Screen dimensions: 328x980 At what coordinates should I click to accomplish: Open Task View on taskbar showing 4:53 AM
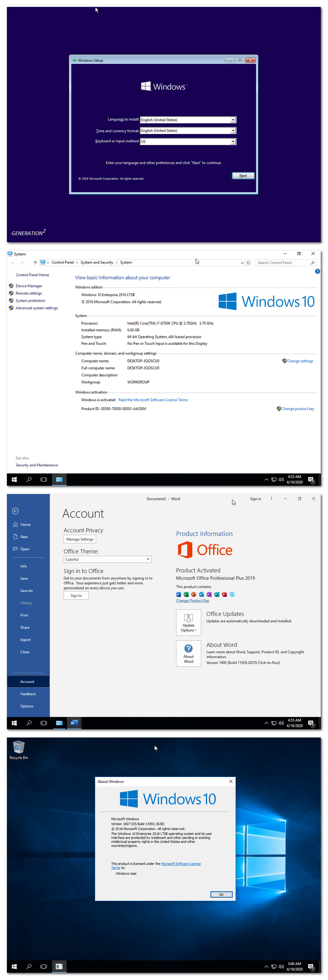[44, 479]
